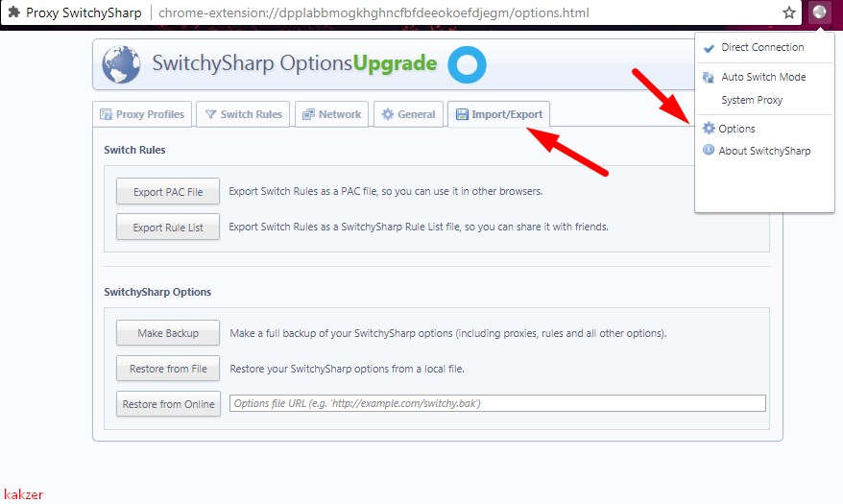The height and width of the screenshot is (504, 843).
Task: Click the Export PAC File button
Action: [168, 191]
